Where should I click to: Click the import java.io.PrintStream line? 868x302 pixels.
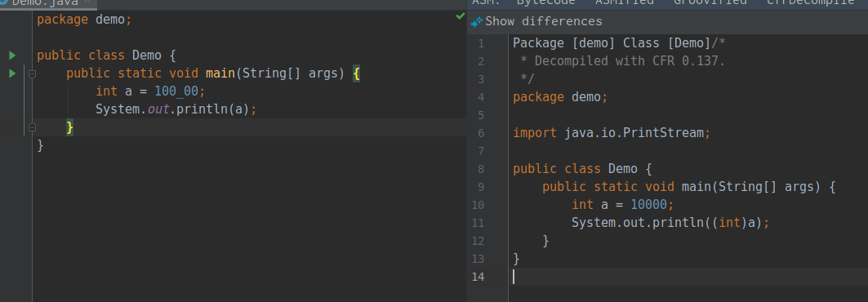point(611,133)
